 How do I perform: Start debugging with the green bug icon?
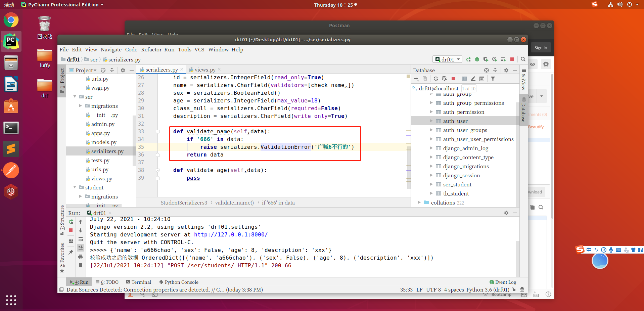point(477,59)
